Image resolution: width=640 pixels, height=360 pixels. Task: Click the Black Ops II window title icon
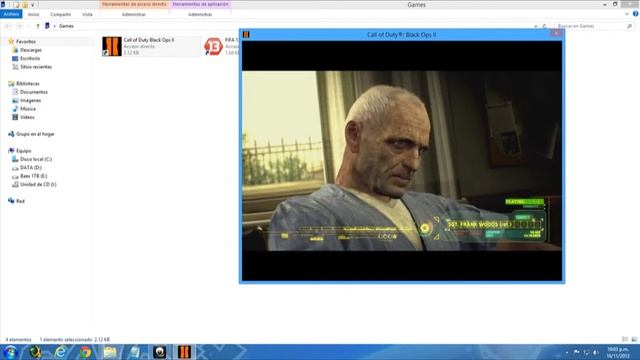coord(246,35)
